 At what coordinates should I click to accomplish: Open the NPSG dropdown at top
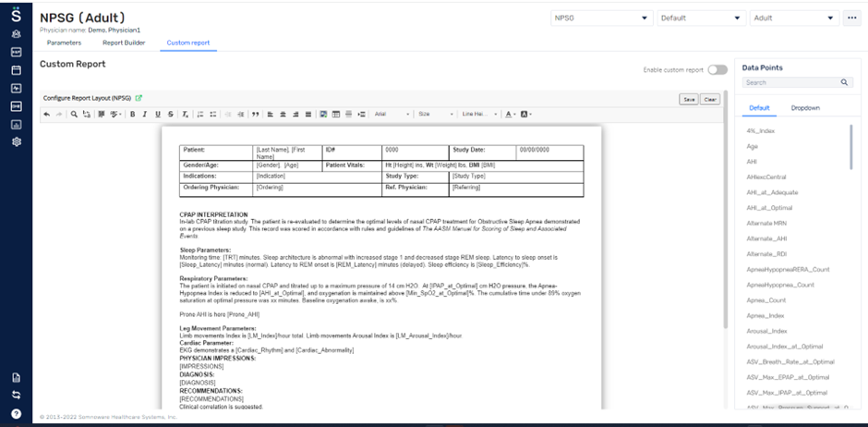tap(602, 18)
